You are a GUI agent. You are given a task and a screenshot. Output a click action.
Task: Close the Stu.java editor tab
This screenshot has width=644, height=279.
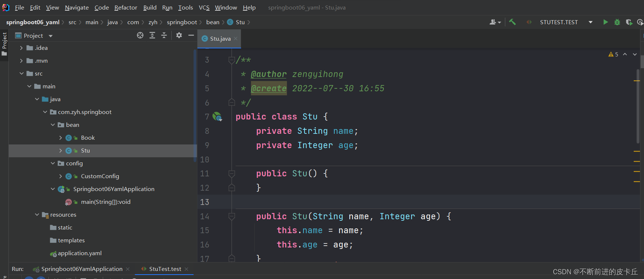(236, 38)
